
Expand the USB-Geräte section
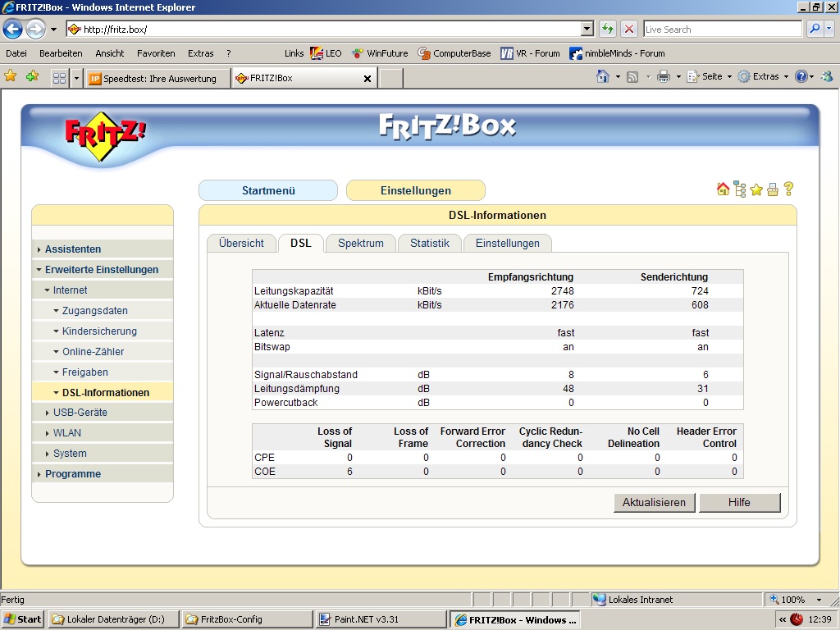(80, 413)
